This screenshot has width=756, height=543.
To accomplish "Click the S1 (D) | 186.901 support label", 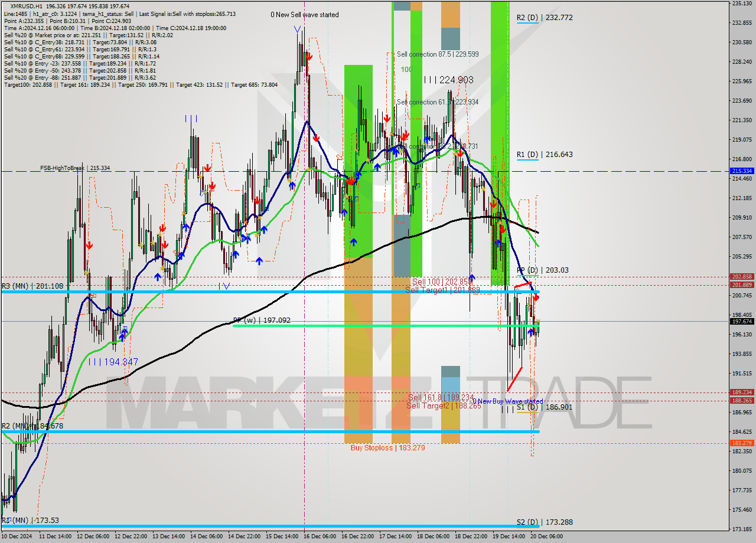I will pyautogui.click(x=545, y=407).
